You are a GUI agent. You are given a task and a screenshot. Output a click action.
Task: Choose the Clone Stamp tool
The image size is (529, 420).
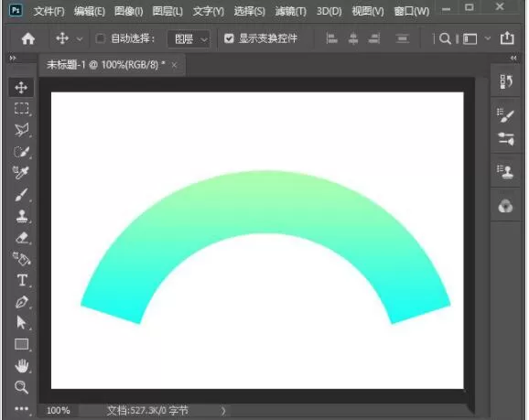22,216
